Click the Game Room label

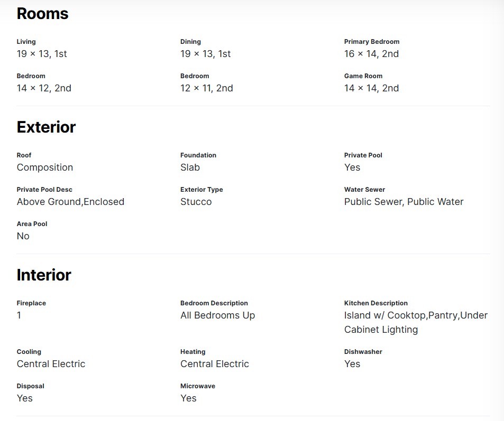363,76
